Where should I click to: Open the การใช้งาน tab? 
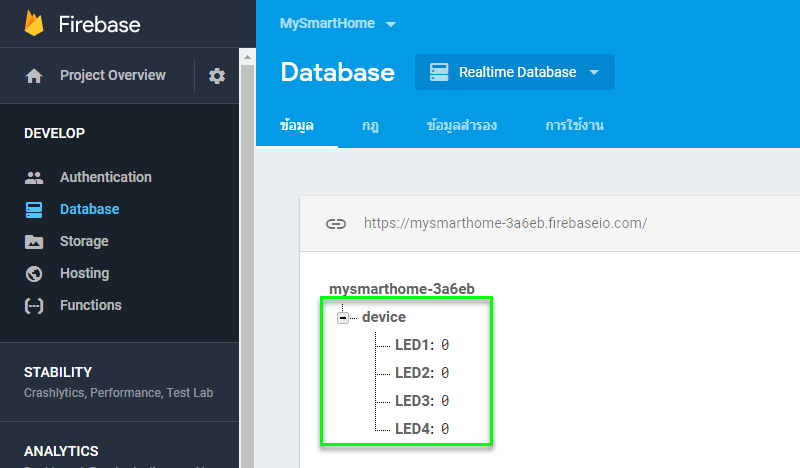574,126
